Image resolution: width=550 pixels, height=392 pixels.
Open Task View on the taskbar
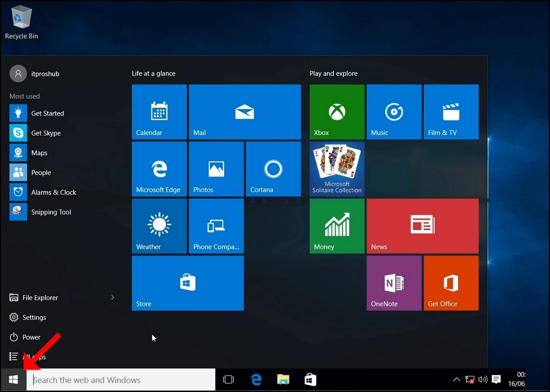(x=228, y=380)
